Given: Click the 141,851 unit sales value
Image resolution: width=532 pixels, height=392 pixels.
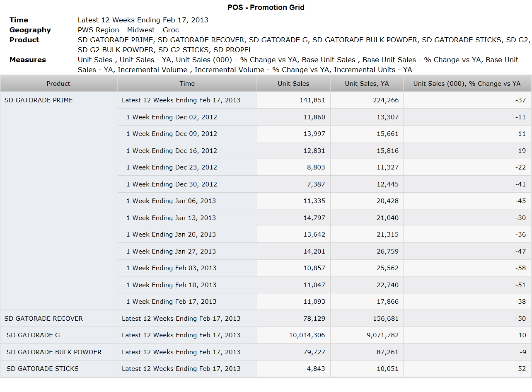Looking at the screenshot, I should click(312, 100).
